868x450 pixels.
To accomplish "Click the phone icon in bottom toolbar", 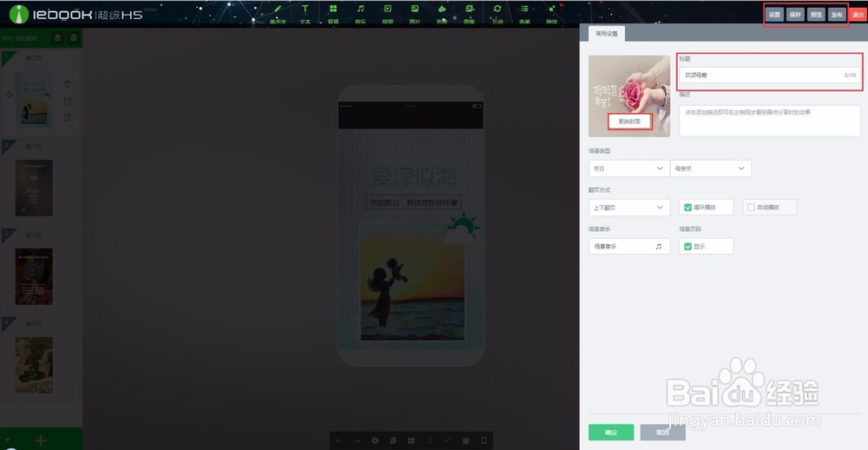I will click(x=483, y=440).
